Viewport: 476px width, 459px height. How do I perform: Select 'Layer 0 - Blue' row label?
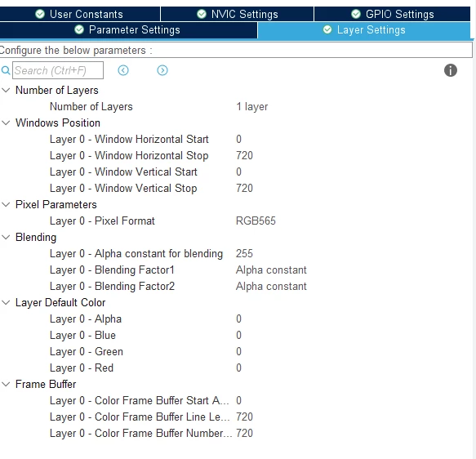(82, 335)
